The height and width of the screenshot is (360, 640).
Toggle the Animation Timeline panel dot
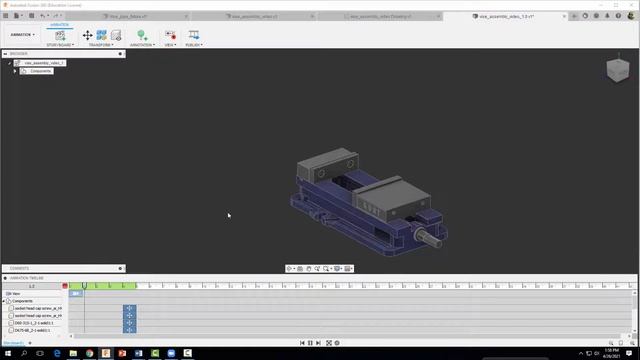5,278
